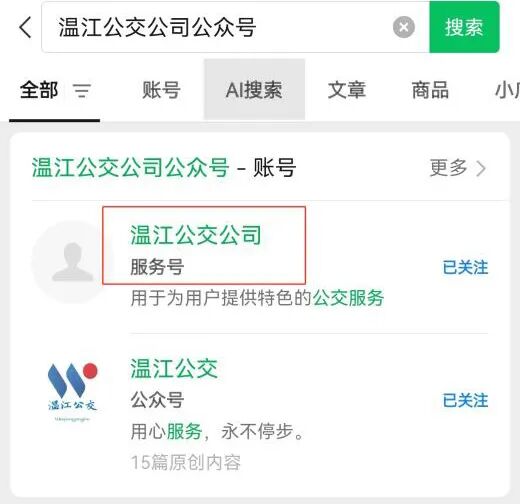
Task: Tap the green 搜索 button
Action: [x=464, y=27]
